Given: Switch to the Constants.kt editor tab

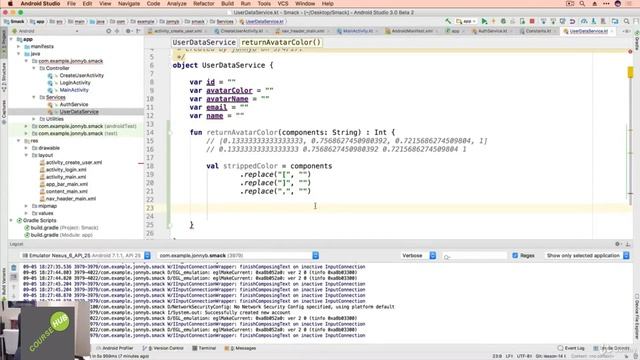Looking at the screenshot, I should pyautogui.click(x=538, y=31).
